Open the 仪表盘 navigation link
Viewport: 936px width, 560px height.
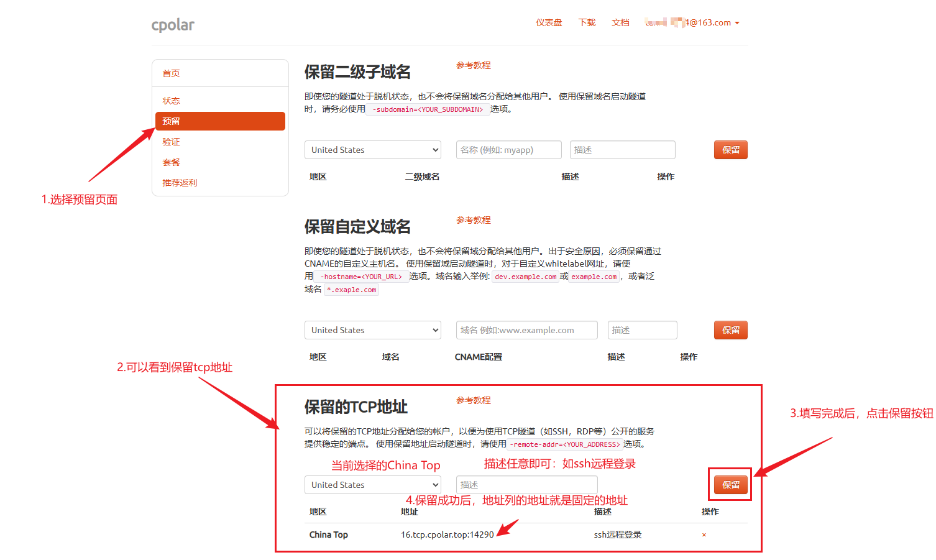(548, 22)
